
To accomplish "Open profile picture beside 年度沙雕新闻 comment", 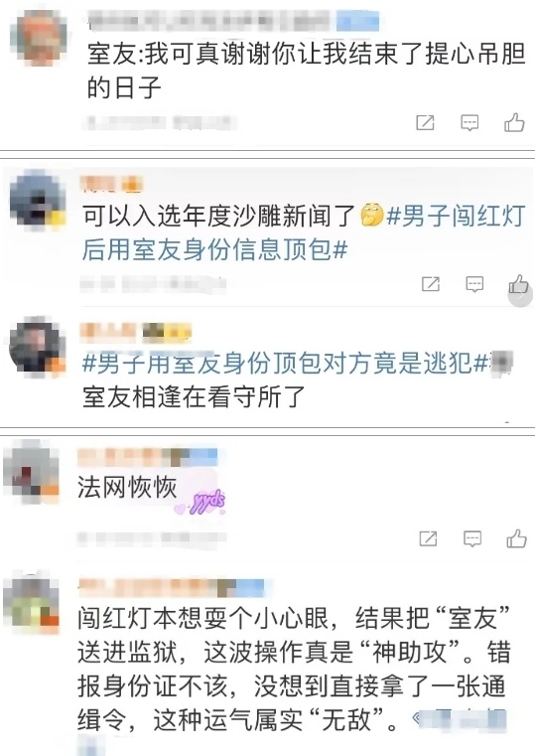I will tap(37, 201).
